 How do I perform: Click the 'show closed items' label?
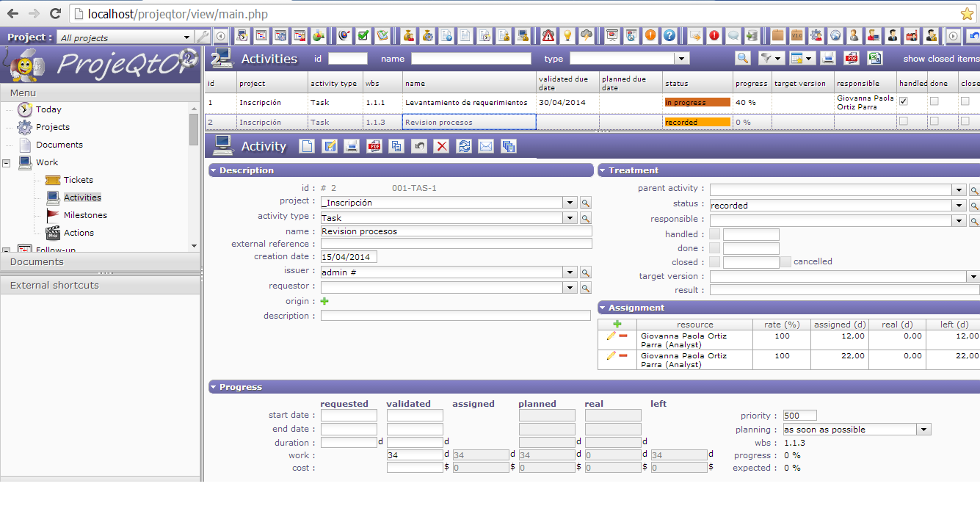(x=940, y=59)
